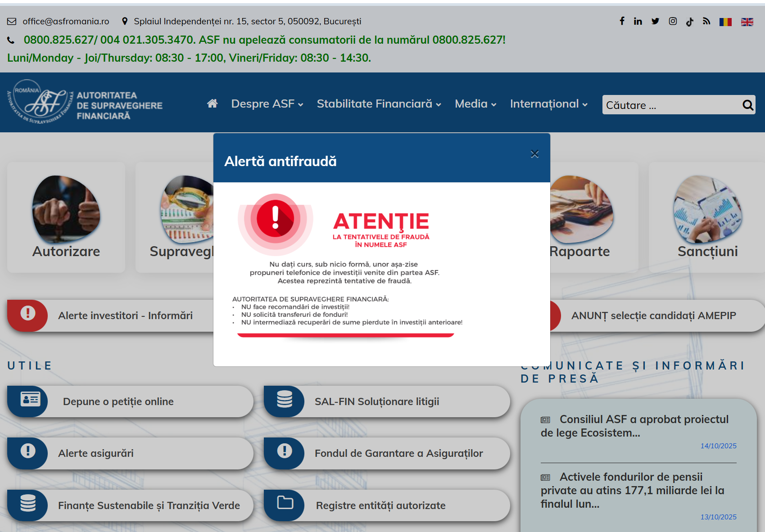Select the Romanian flag language icon

(725, 22)
